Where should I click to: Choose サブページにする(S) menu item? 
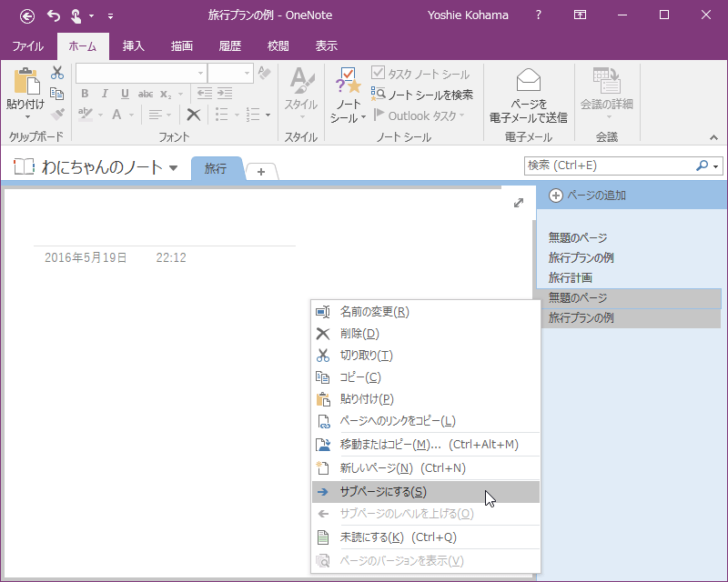pos(425,491)
